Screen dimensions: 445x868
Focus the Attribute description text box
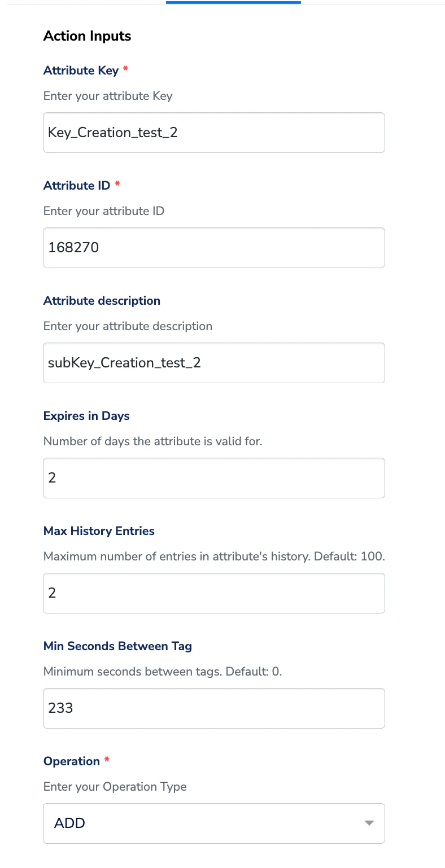pyautogui.click(x=213, y=363)
